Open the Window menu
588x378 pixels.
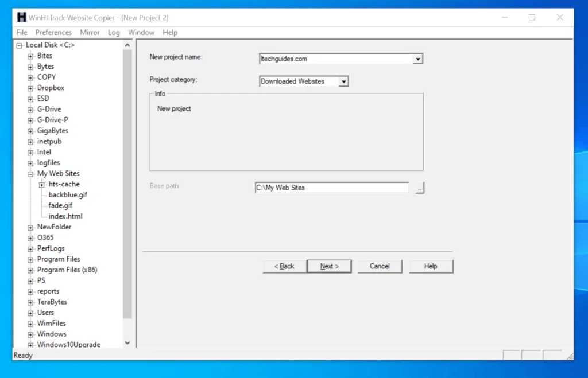(x=141, y=33)
